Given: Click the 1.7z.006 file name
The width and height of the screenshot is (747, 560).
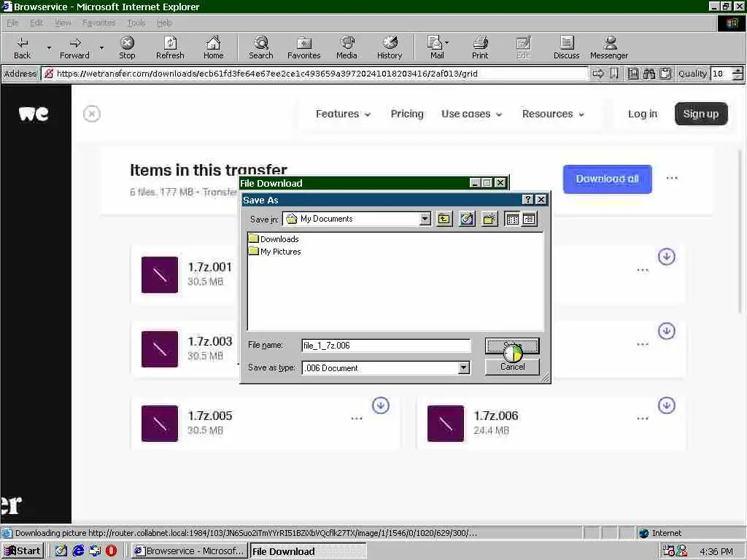Looking at the screenshot, I should click(x=496, y=416).
